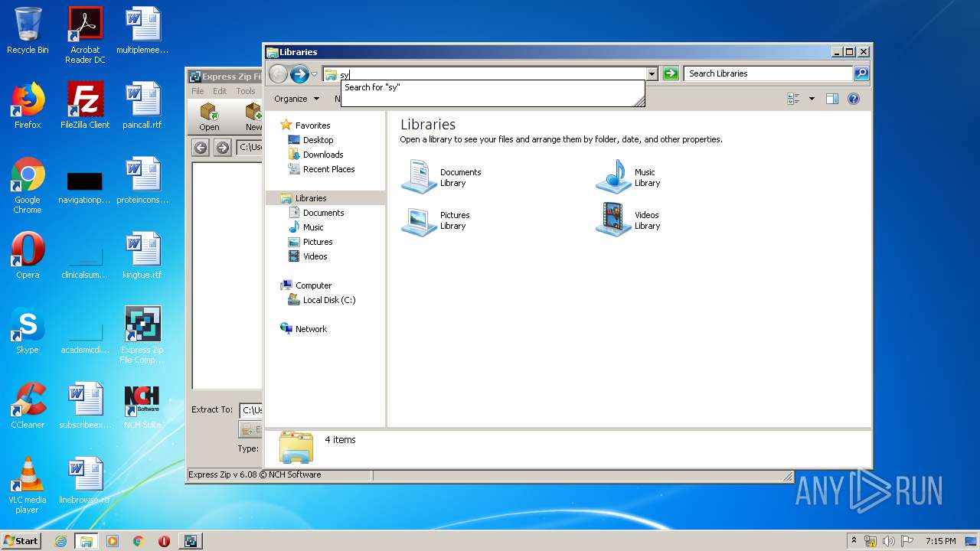
Task: Click the Windows Start button
Action: point(21,540)
